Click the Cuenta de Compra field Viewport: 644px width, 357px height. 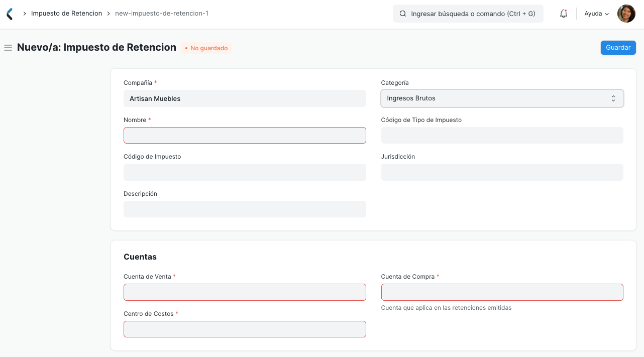502,292
